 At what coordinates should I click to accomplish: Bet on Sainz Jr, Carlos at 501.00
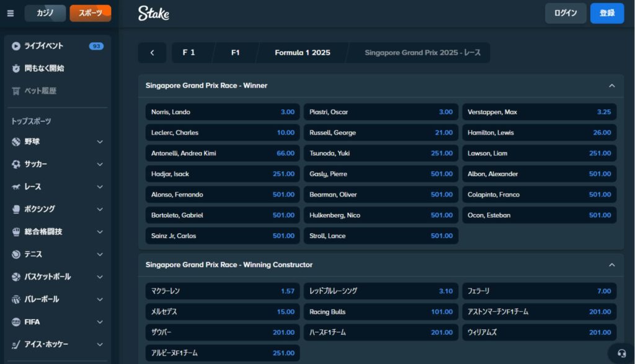pyautogui.click(x=223, y=236)
